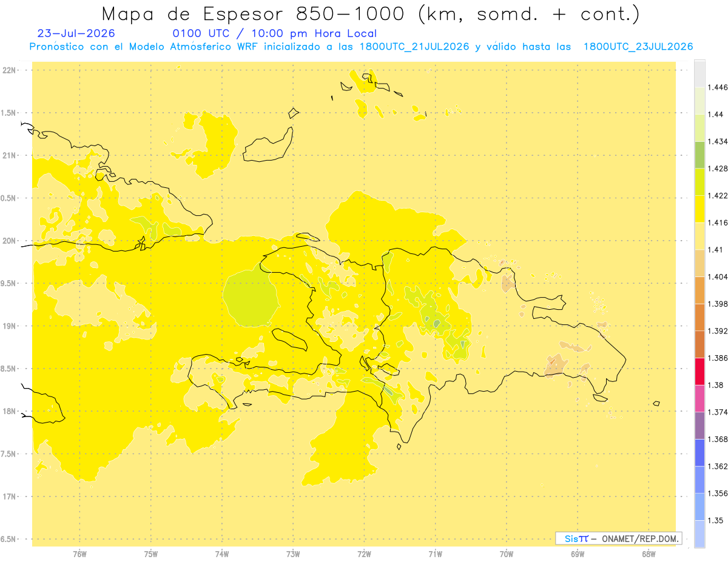
Task: Click the legend value 1.428
Action: click(x=719, y=169)
